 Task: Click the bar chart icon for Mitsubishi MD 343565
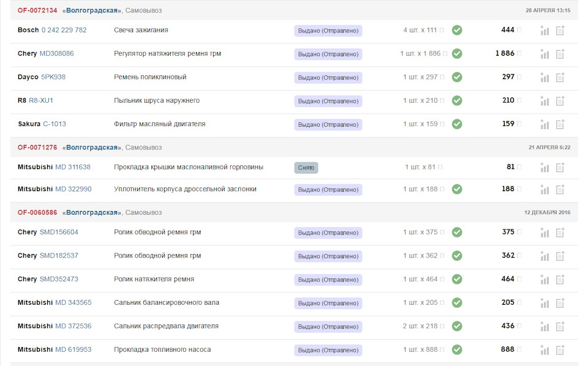tap(544, 303)
